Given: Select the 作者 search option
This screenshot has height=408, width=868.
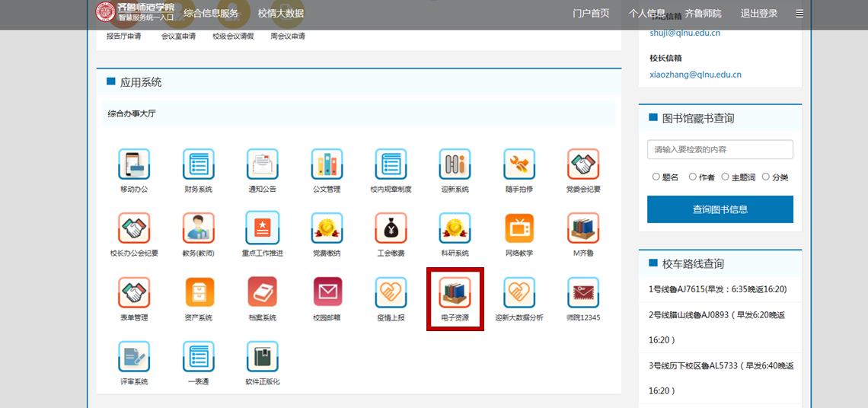Looking at the screenshot, I should [x=693, y=177].
